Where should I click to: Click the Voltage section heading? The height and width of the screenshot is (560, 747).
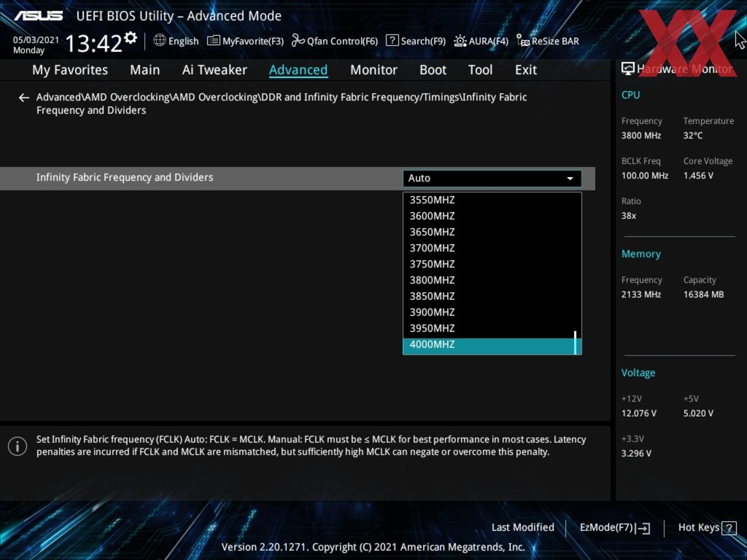(638, 373)
